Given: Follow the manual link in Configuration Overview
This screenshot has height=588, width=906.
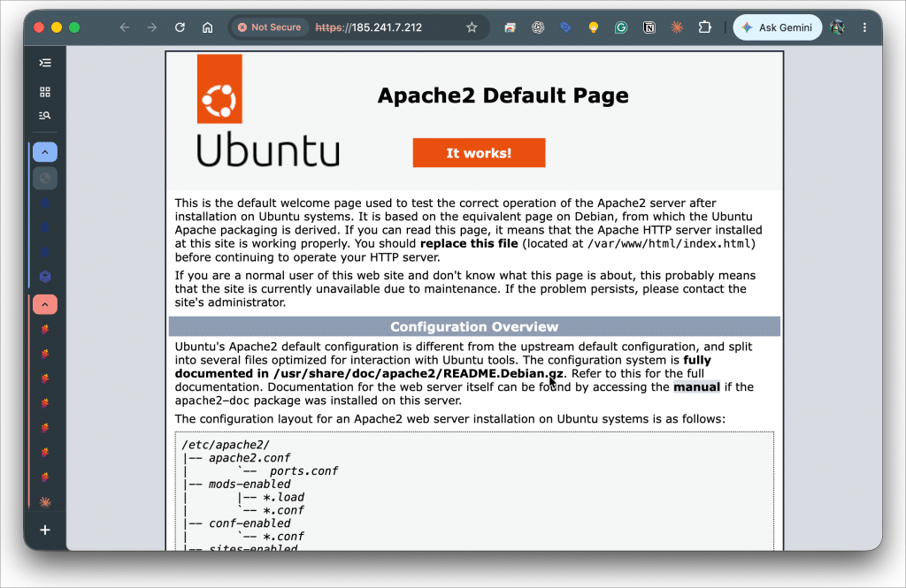Looking at the screenshot, I should click(x=696, y=387).
